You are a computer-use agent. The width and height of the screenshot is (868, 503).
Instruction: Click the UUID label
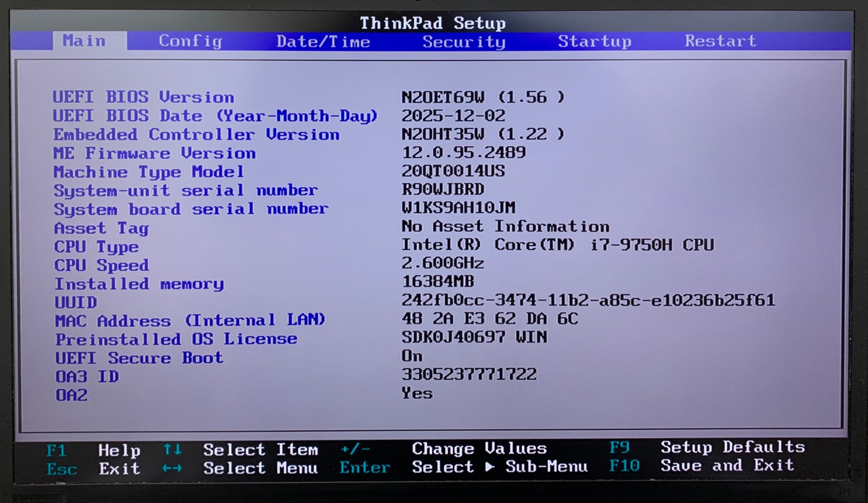[x=76, y=302]
